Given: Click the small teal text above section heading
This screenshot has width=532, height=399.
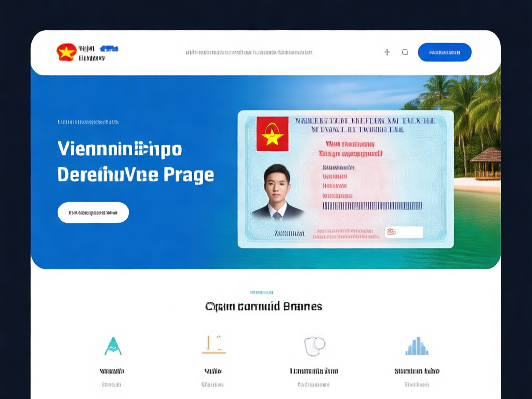Looking at the screenshot, I should (262, 292).
